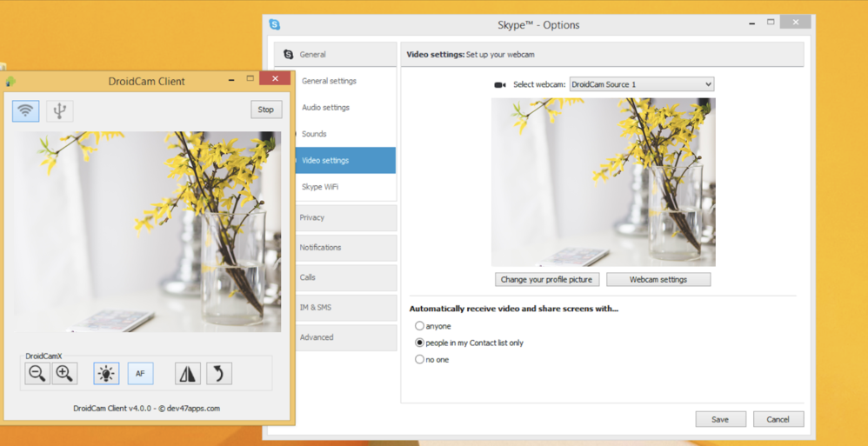Select USB connection mode in DroidCam
Viewport: 868px width, 446px height.
tap(60, 110)
